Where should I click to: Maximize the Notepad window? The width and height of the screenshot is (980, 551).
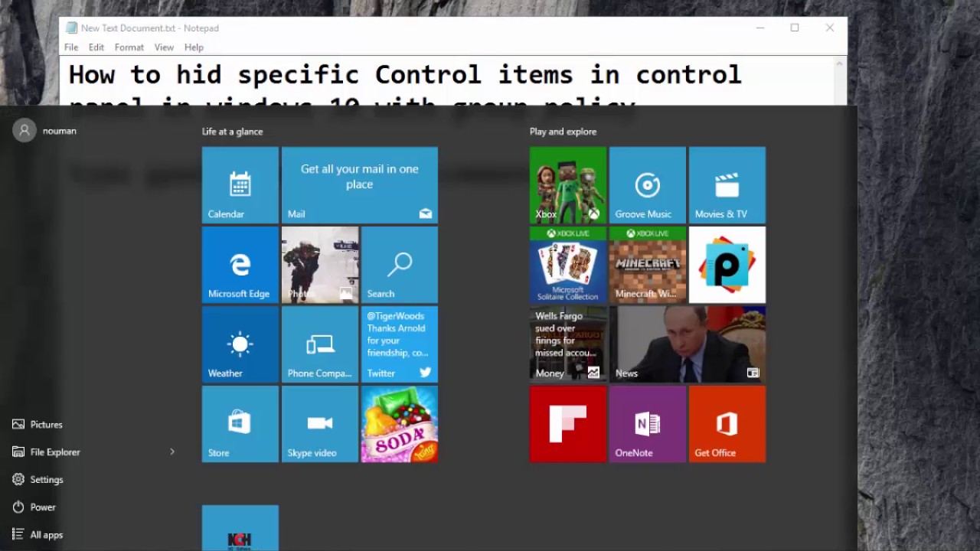coord(795,28)
